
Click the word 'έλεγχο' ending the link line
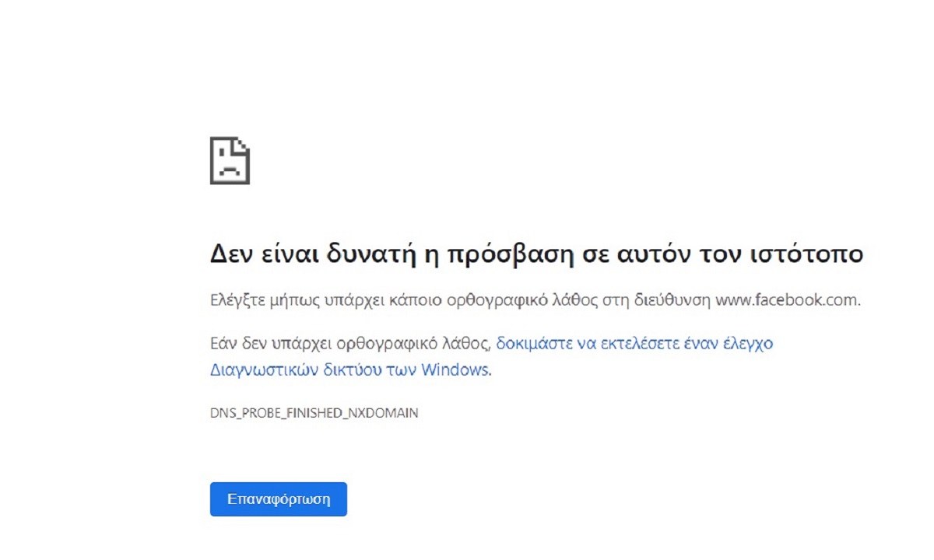(748, 343)
